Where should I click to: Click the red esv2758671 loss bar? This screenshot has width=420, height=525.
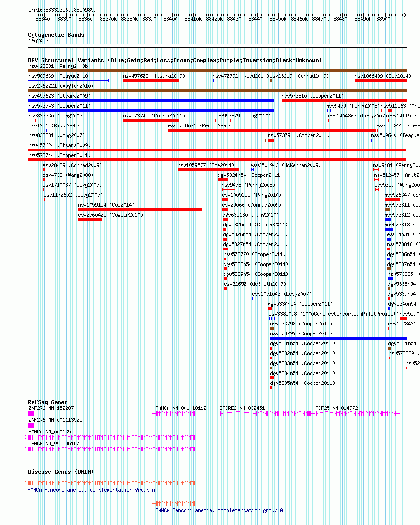[272, 130]
